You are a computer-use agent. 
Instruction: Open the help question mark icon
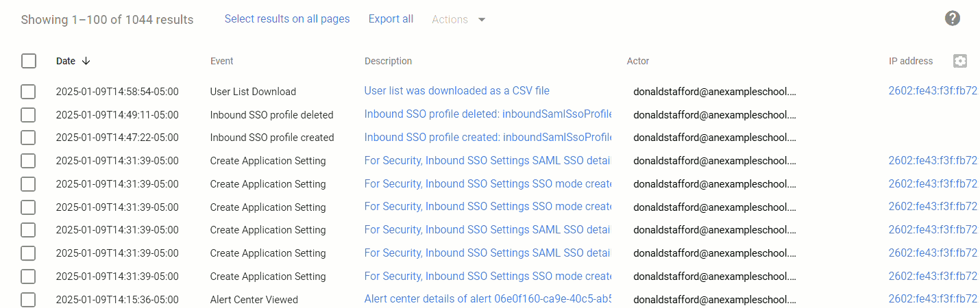[952, 18]
